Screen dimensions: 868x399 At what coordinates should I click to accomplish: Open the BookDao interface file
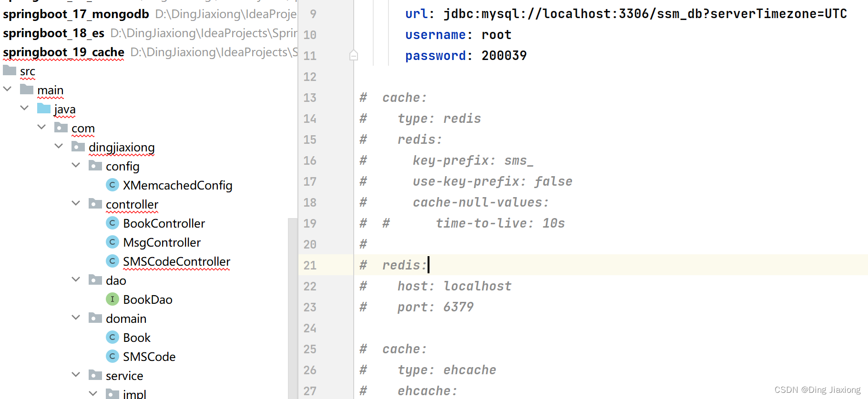[148, 299]
